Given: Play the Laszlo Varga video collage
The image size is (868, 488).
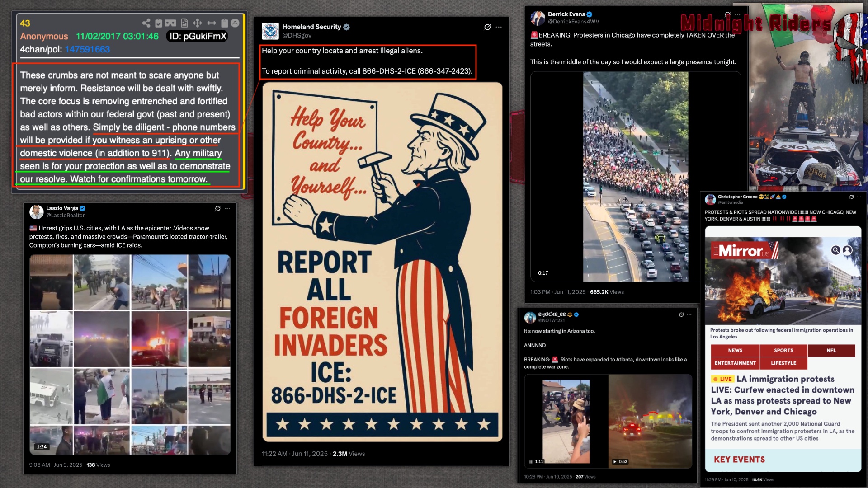Looking at the screenshot, I should pyautogui.click(x=130, y=355).
